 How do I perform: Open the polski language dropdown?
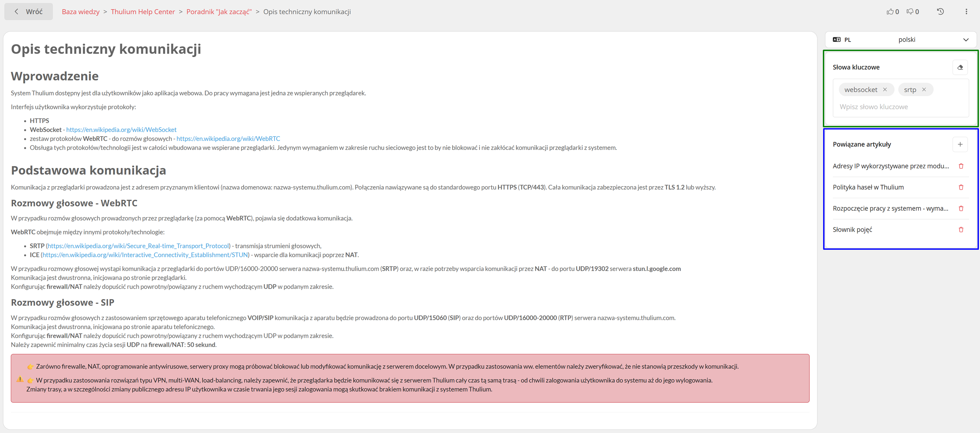(x=900, y=40)
